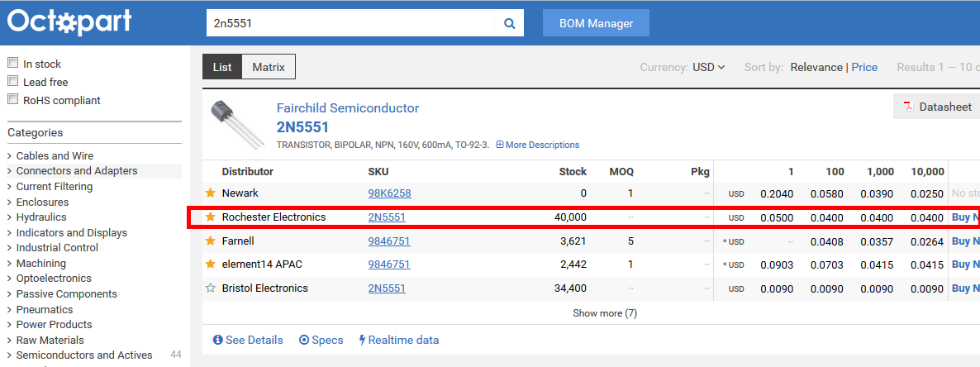Click the Realtime data link
Image resolution: width=980 pixels, height=367 pixels.
coord(399,340)
